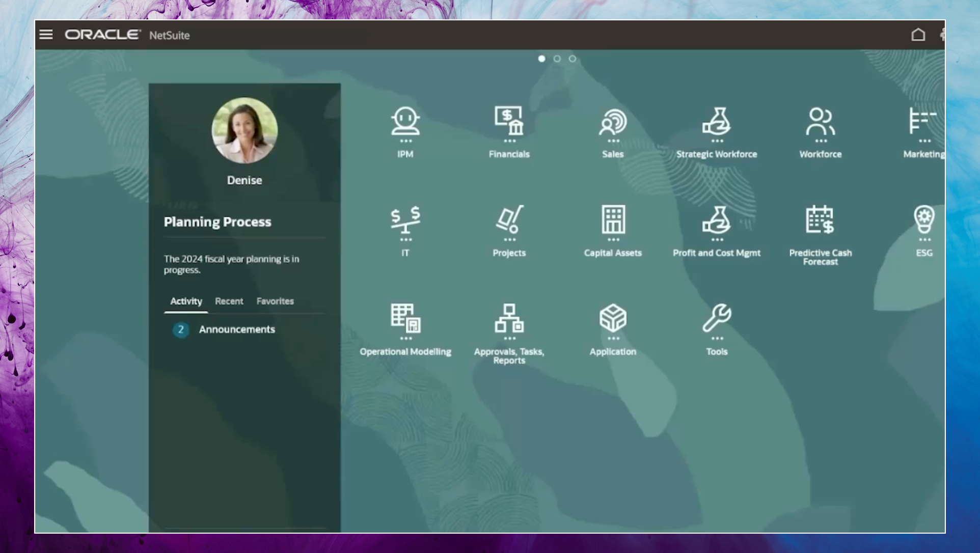Expand the dots under Application
The image size is (980, 553).
(x=613, y=339)
